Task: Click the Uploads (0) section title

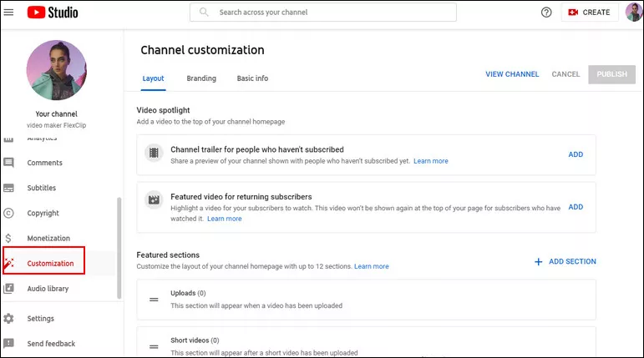Action: pos(188,293)
